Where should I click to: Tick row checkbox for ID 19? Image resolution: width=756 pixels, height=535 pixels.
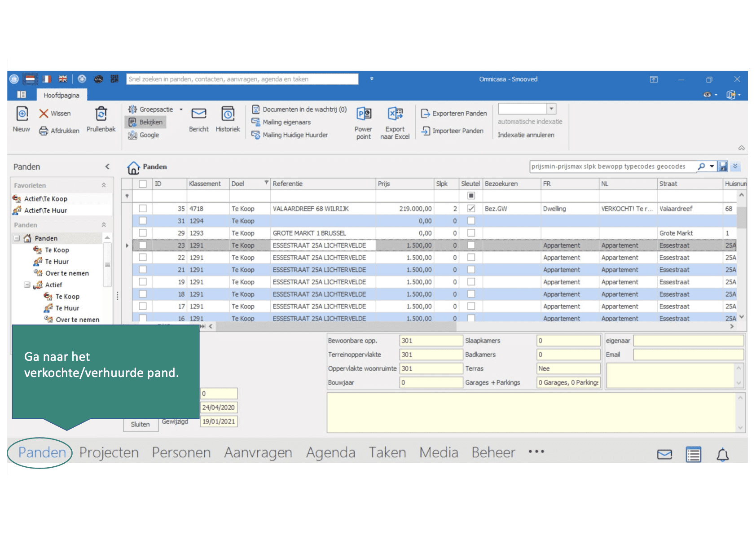coord(143,282)
